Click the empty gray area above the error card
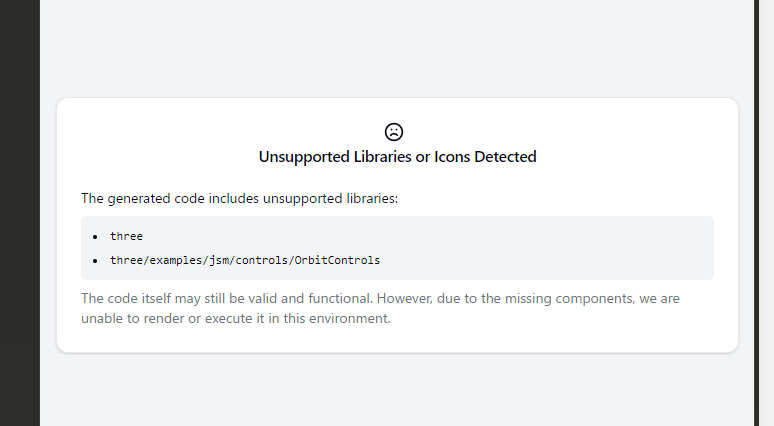 [397, 50]
